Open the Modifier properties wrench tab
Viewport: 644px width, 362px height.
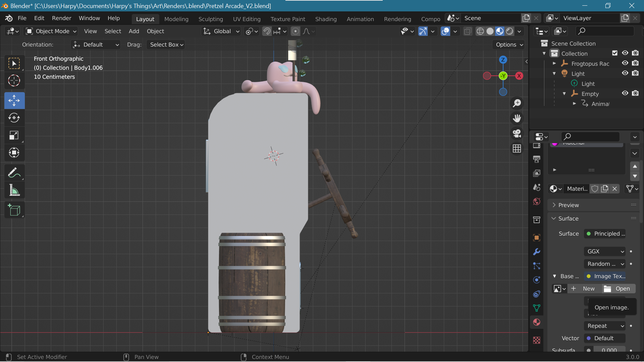coord(537,252)
